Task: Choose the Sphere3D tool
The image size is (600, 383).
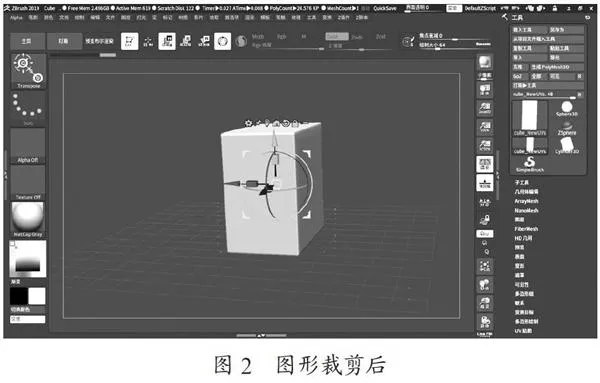Action: pyautogui.click(x=566, y=109)
